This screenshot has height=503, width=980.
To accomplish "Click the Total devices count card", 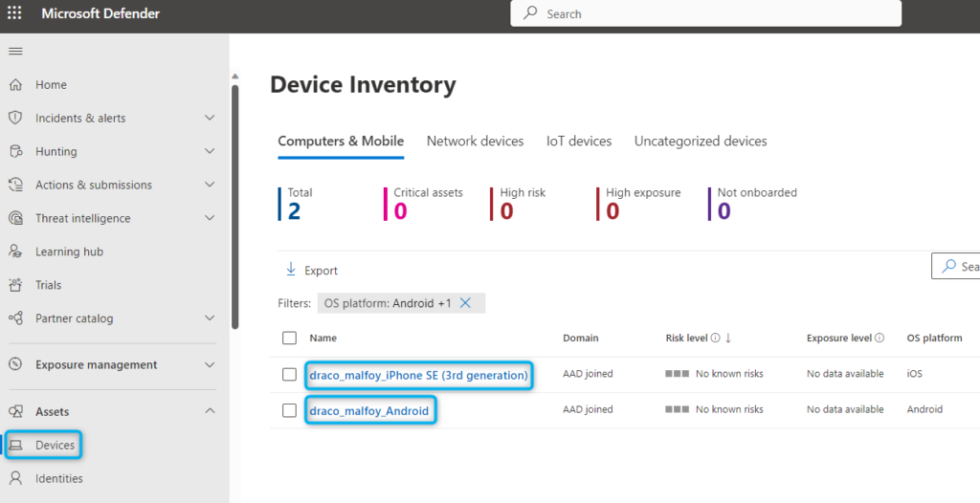I will pyautogui.click(x=296, y=204).
